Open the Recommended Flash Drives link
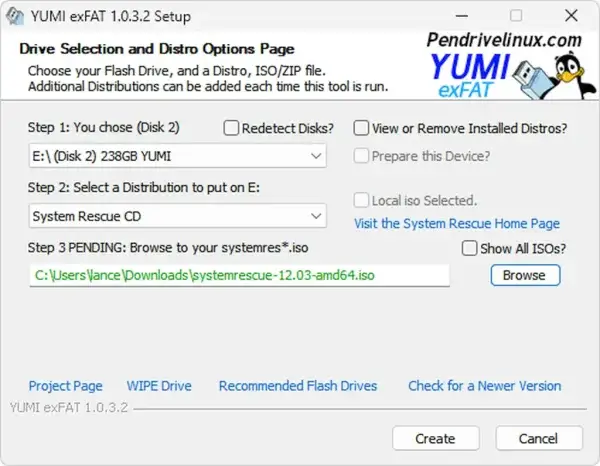Screen dimensions: 600x466 pos(298,385)
